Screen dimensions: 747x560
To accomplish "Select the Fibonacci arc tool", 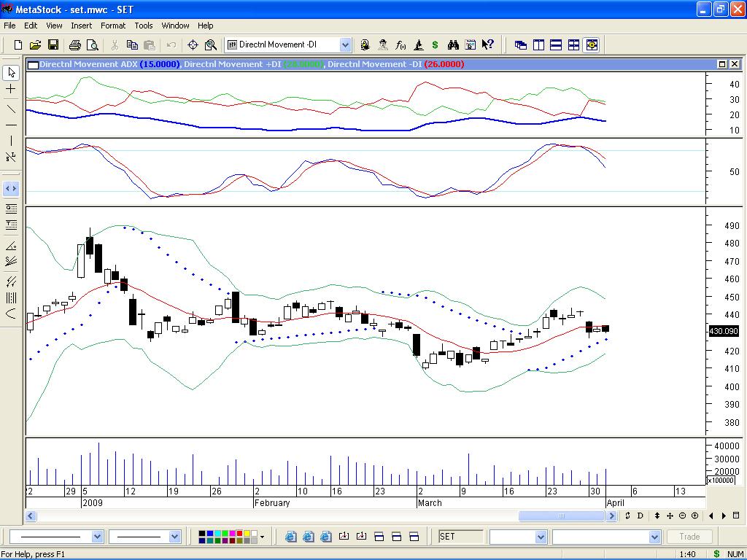I will (x=11, y=314).
